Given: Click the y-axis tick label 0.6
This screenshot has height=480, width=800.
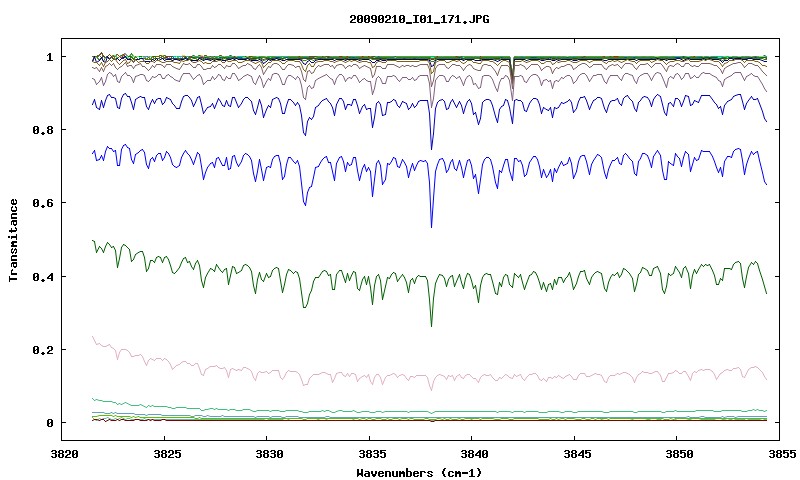Looking at the screenshot, I should pyautogui.click(x=42, y=203).
